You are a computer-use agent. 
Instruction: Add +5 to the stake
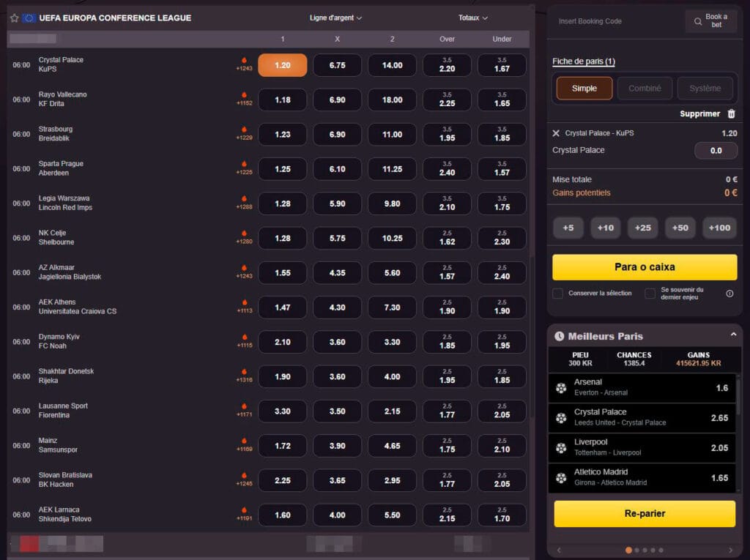[568, 228]
